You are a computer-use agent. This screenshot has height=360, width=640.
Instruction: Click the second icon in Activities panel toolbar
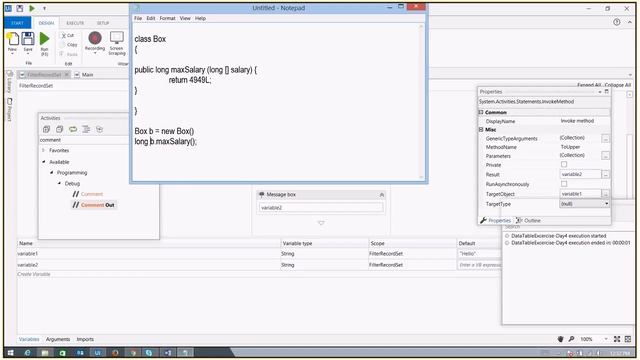60,129
